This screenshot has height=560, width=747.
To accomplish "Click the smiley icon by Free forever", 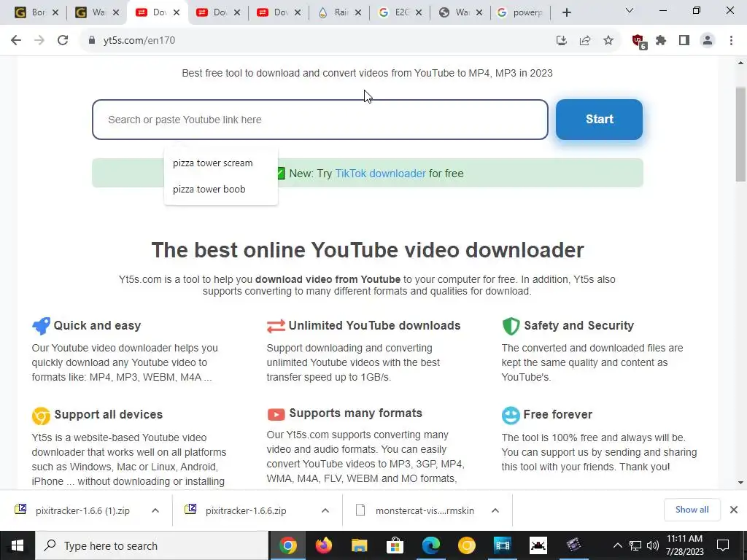I will 511,415.
